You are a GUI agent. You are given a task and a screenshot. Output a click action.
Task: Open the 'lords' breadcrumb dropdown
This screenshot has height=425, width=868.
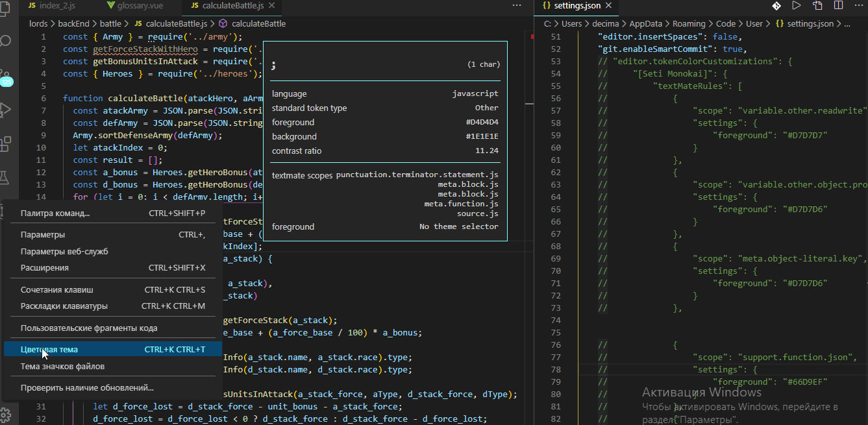coord(39,23)
